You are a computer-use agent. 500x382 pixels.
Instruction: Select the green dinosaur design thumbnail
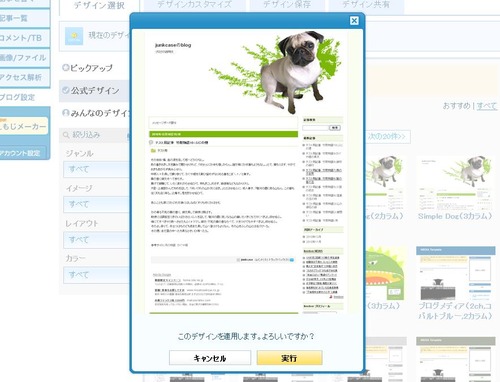pyautogui.click(x=385, y=273)
